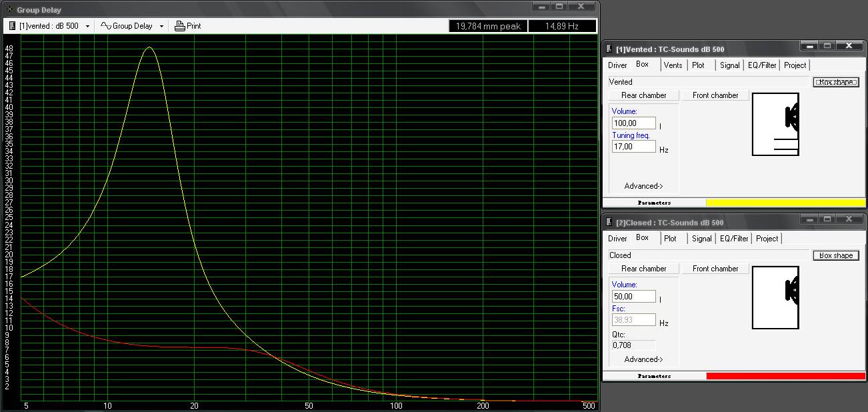Click the Parameters button in the Vented window
Screen dimensions: 868x412
pos(656,202)
